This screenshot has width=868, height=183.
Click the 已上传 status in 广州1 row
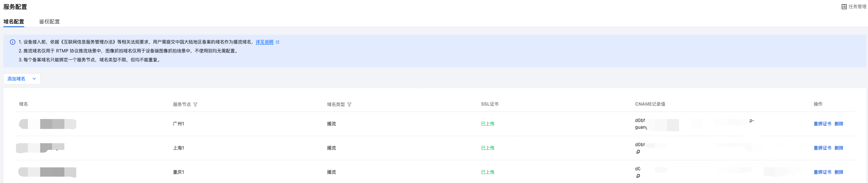487,124
